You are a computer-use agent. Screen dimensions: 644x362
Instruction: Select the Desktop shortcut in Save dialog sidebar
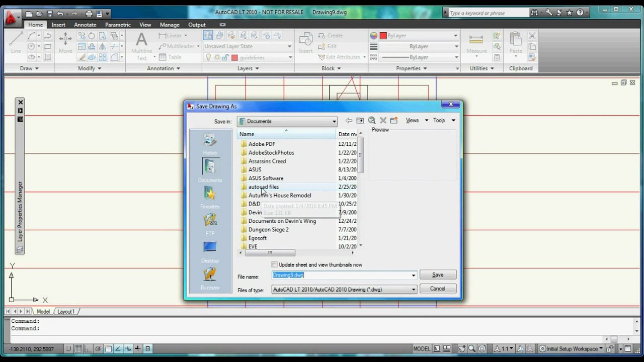210,250
